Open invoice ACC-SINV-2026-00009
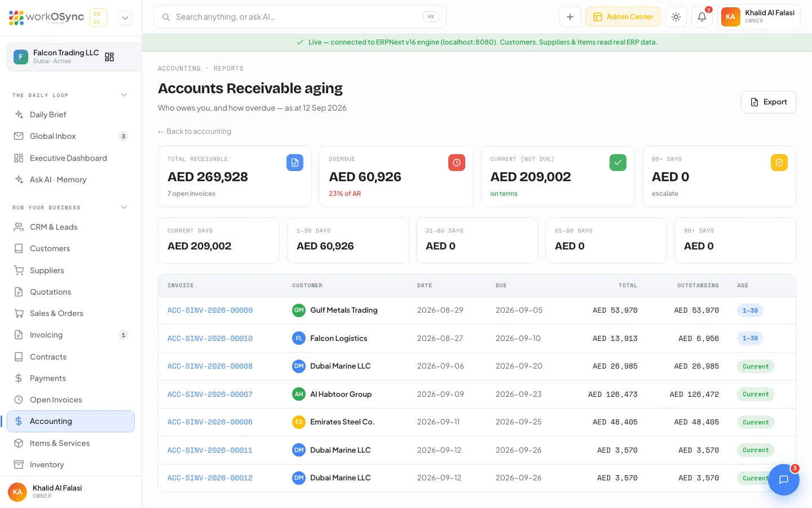Image resolution: width=812 pixels, height=508 pixels. [210, 310]
